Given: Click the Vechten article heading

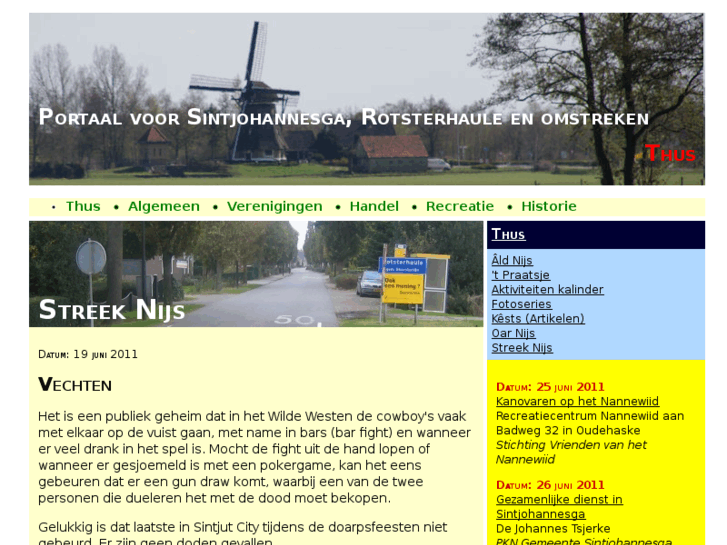Looking at the screenshot, I should coord(75,385).
